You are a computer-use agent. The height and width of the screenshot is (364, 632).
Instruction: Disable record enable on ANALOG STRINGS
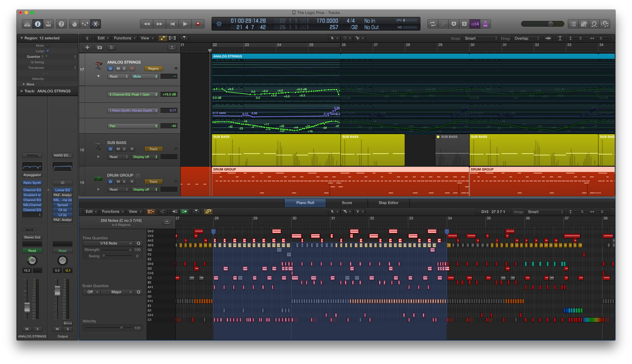click(132, 68)
